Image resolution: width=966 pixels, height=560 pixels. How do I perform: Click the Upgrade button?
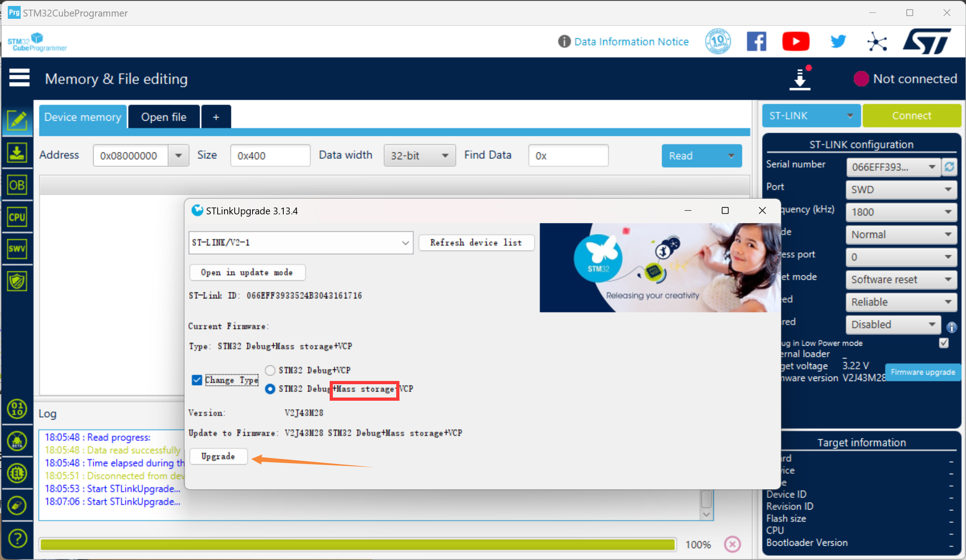218,456
